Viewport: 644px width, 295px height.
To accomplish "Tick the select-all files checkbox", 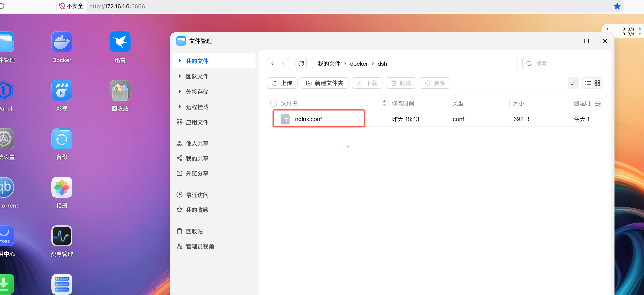I will 274,103.
